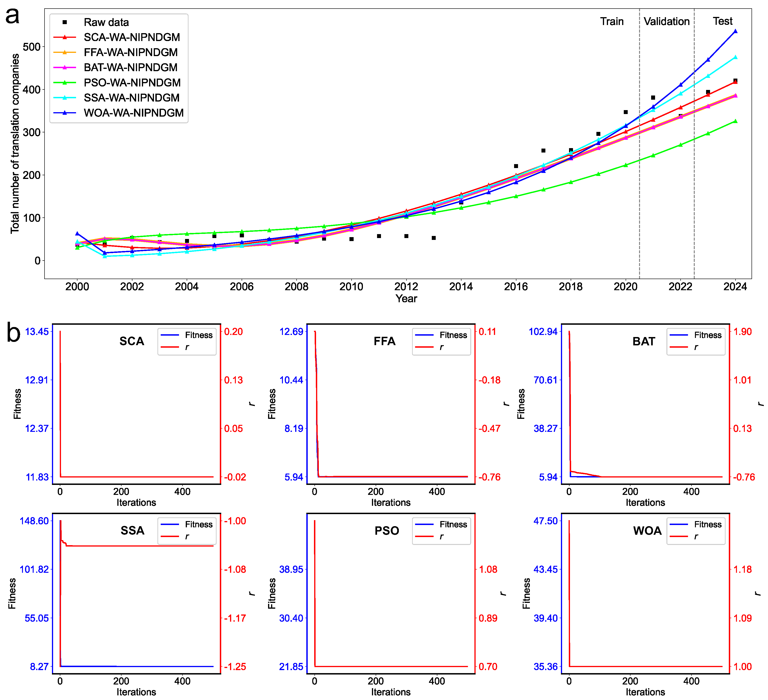Viewport: 768px width, 700px height.
Task: Click the BAT subplot title
Action: [644, 341]
